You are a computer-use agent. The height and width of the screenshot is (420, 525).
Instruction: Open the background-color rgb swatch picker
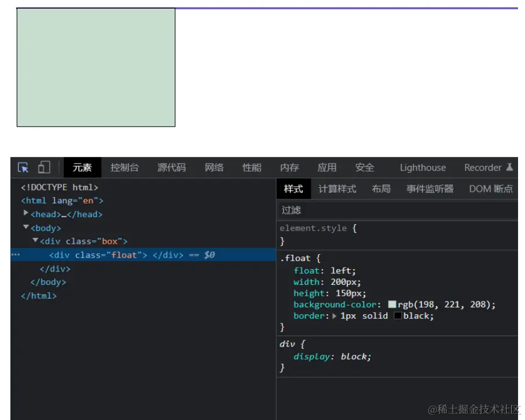tap(392, 304)
